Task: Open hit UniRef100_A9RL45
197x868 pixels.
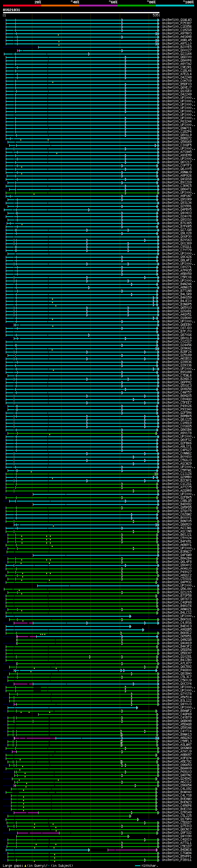Action: 177,40
